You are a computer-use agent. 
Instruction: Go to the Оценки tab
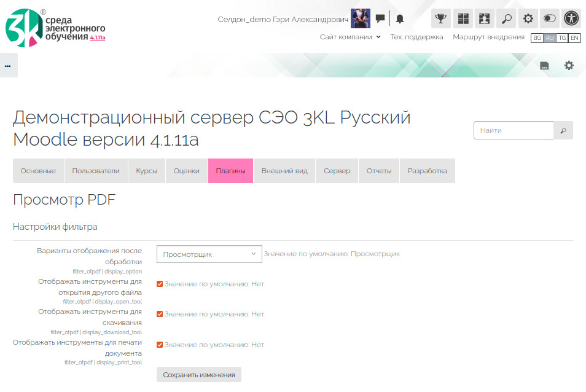pos(187,171)
